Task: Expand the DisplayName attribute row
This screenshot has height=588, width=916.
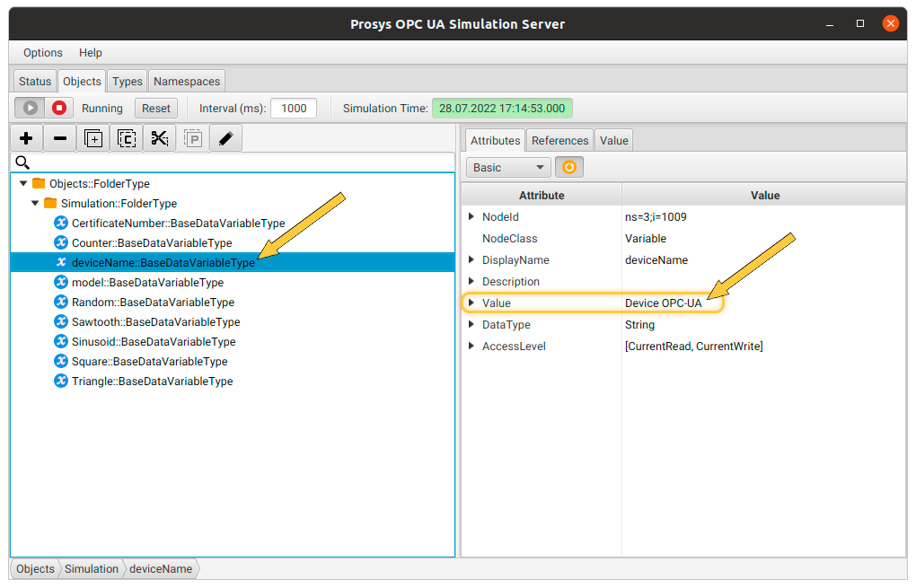Action: pyautogui.click(x=471, y=259)
